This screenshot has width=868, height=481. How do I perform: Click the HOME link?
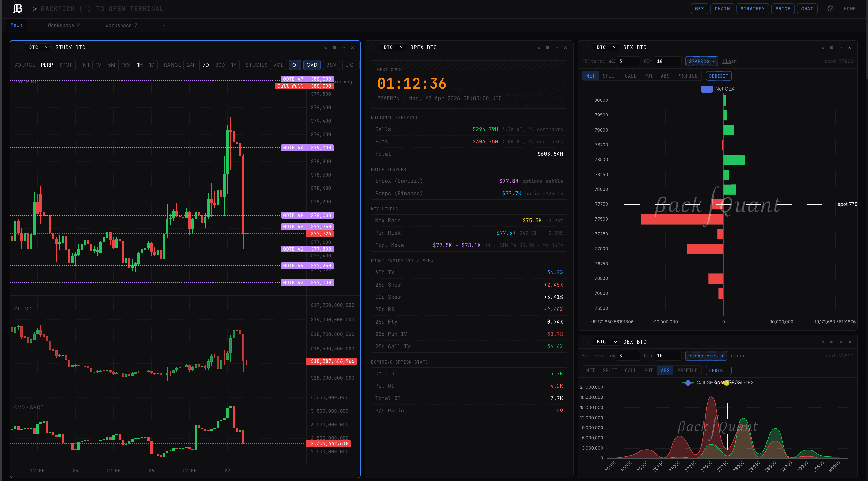(849, 9)
